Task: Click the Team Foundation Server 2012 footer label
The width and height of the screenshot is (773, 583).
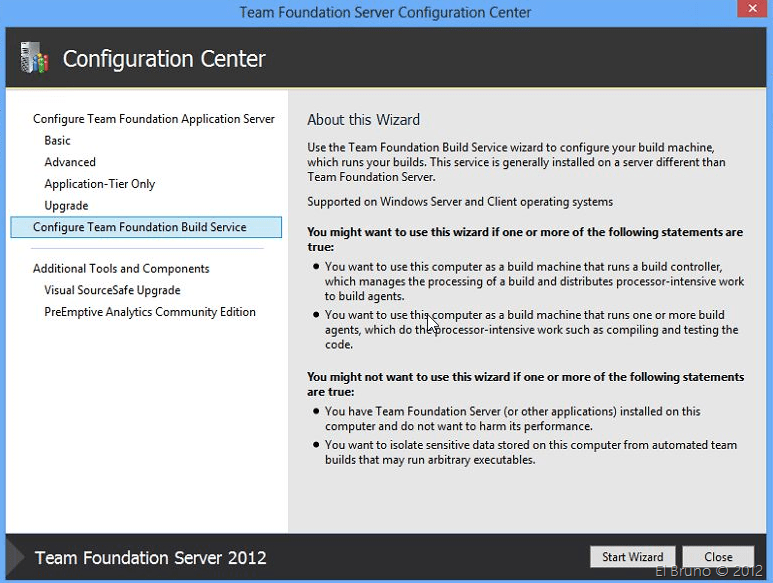Action: [151, 558]
